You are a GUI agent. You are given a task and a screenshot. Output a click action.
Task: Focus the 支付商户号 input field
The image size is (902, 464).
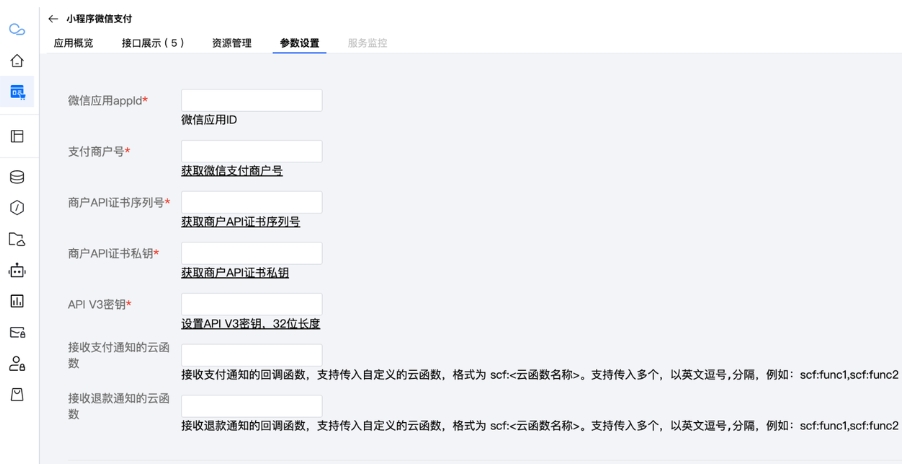tap(252, 151)
